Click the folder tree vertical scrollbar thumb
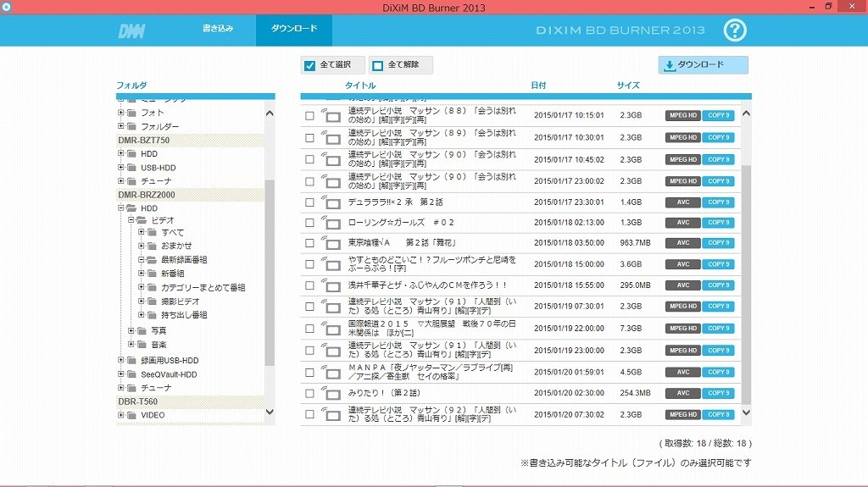Viewport: 868px width, 487px height. point(270,273)
